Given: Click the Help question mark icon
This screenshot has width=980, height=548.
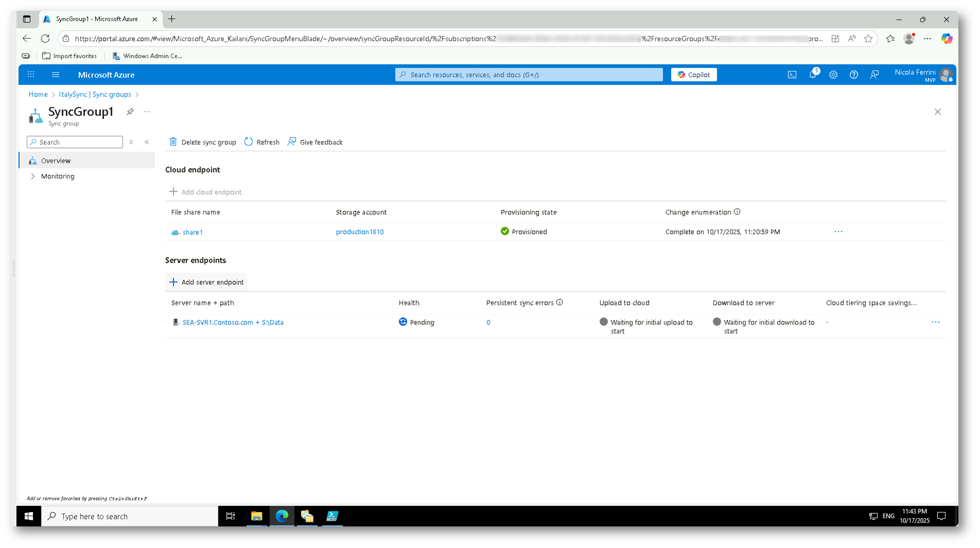Looking at the screenshot, I should [x=853, y=75].
